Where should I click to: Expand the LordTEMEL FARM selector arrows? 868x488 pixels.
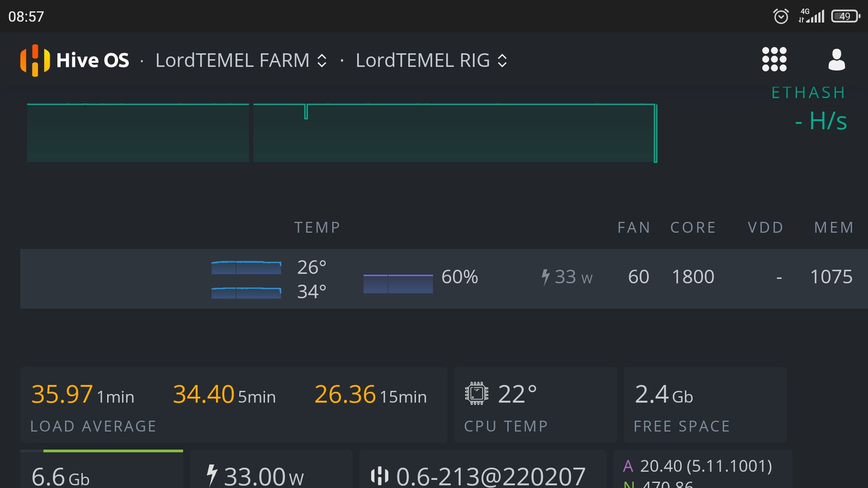(322, 61)
